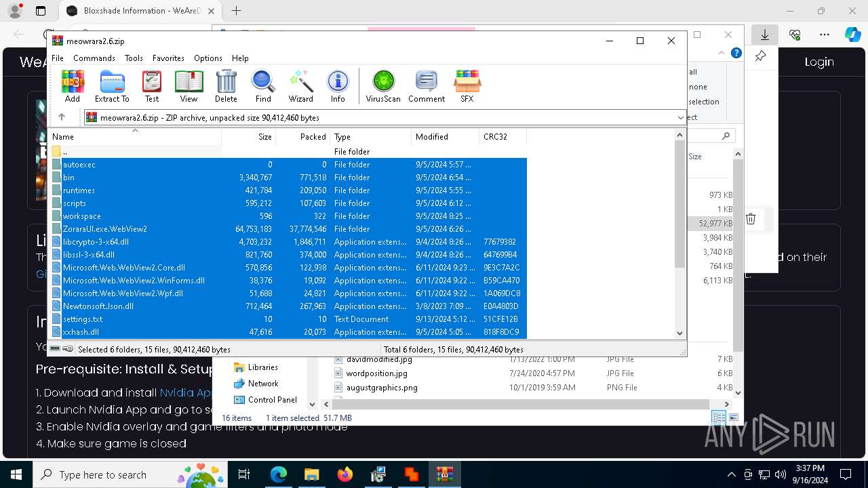Click the View toolbar icon
Image resolution: width=868 pixels, height=488 pixels.
click(189, 86)
